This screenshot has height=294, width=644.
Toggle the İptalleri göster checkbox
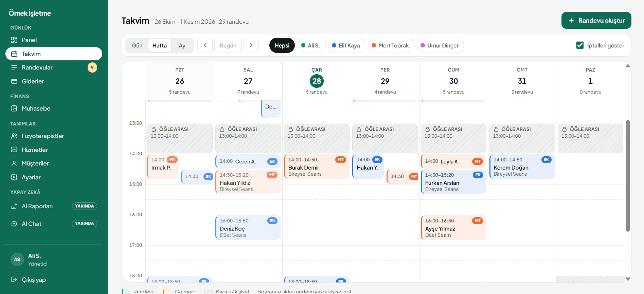click(580, 45)
